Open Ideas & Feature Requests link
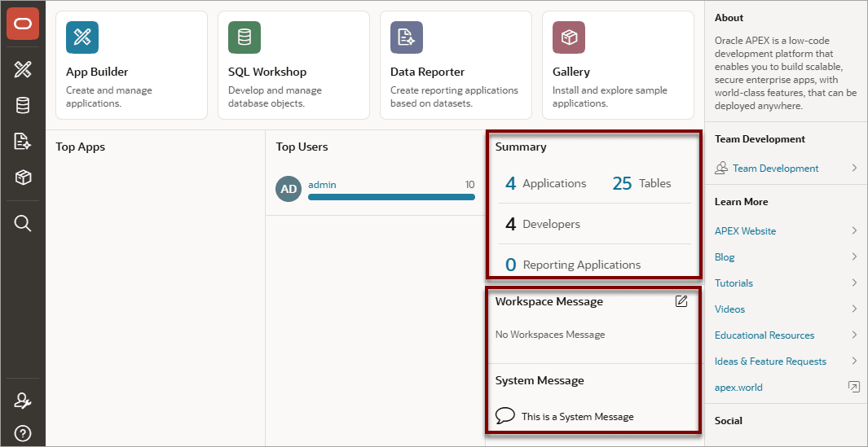 point(770,361)
